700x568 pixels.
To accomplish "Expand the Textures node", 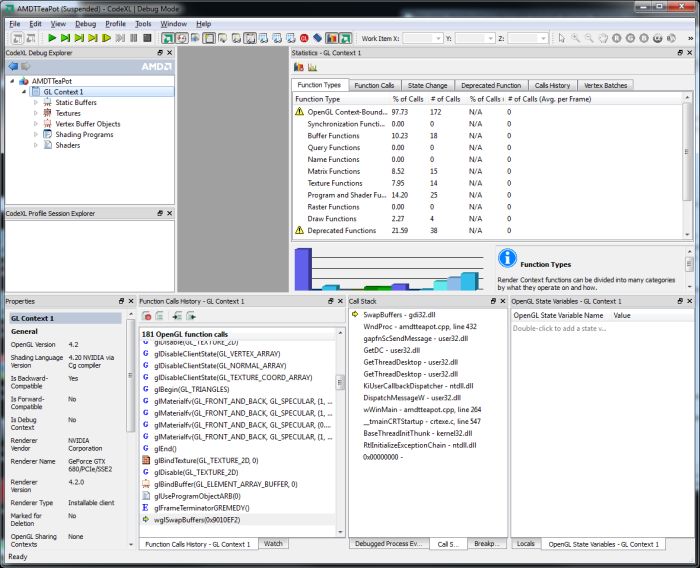I will (x=36, y=113).
